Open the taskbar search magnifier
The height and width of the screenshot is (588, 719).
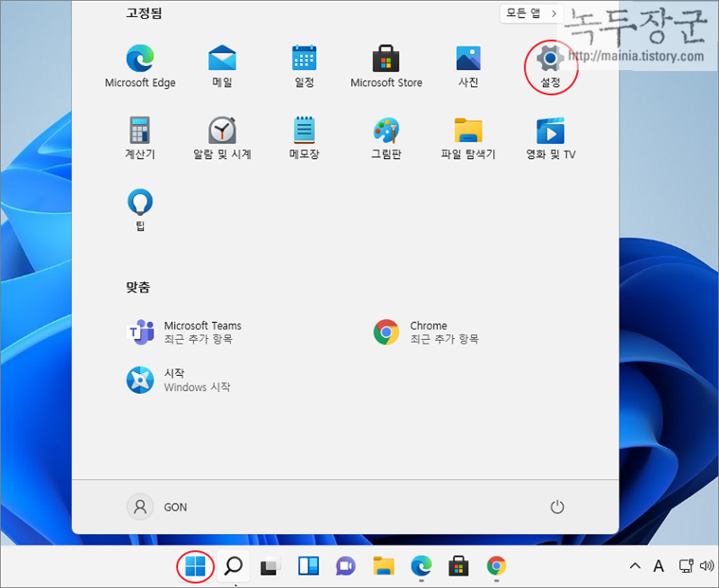coord(233,566)
